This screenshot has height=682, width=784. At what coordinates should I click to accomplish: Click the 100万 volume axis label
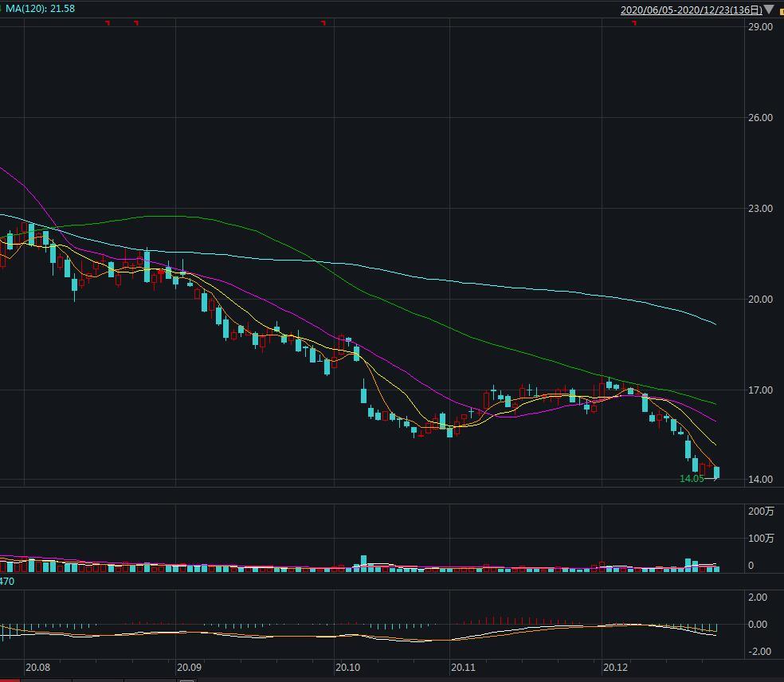pos(761,538)
